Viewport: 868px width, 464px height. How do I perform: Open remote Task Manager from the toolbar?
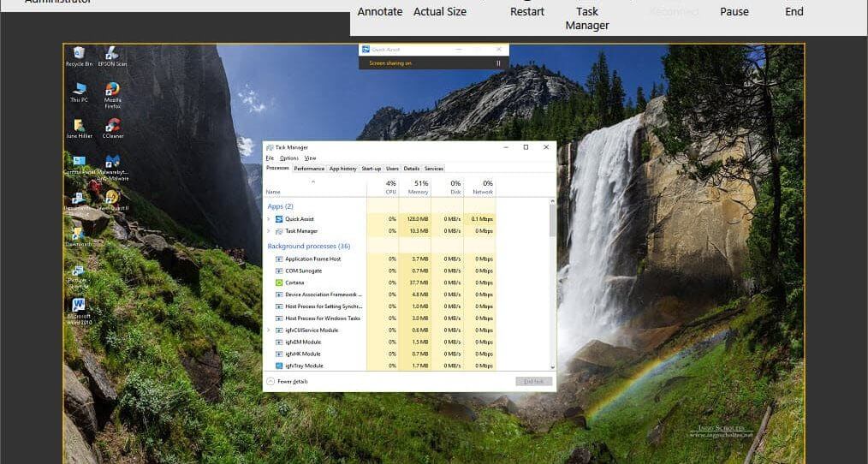click(586, 18)
